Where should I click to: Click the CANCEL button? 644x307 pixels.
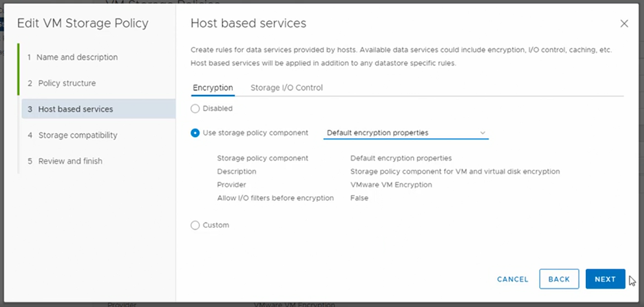[x=513, y=279]
